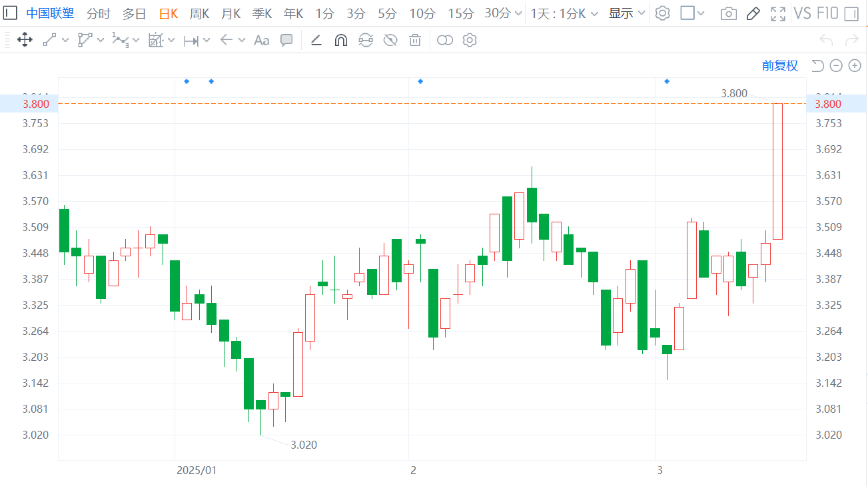
Task: Open chart settings gear in top bar
Action: 662,13
